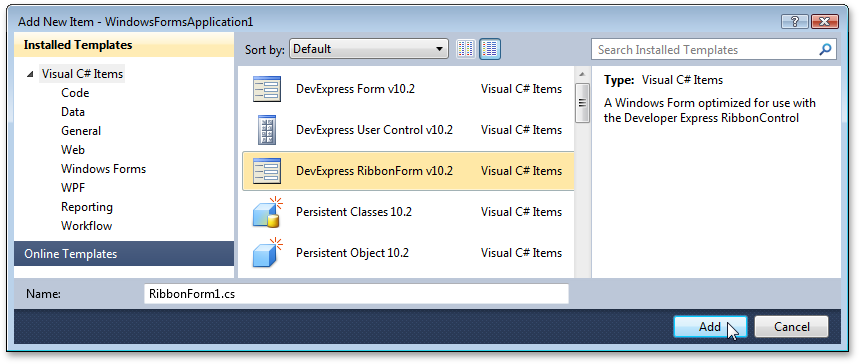Close the Add New Item dialog

[826, 22]
